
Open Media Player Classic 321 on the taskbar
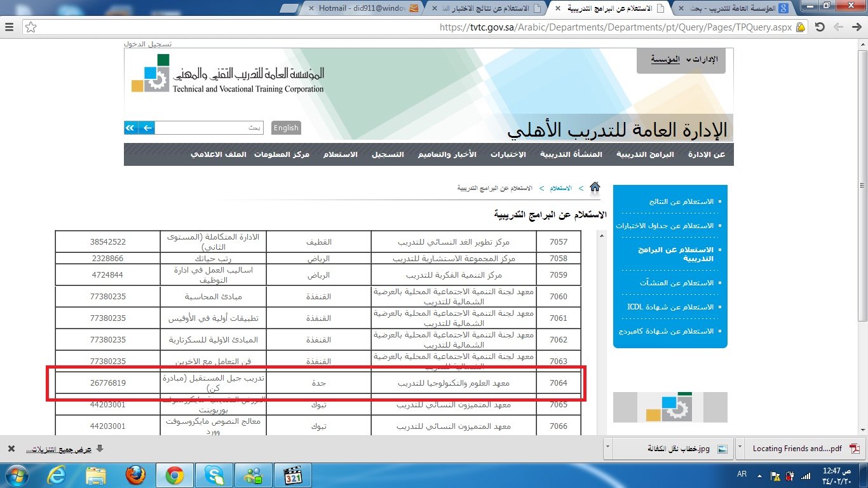(293, 475)
